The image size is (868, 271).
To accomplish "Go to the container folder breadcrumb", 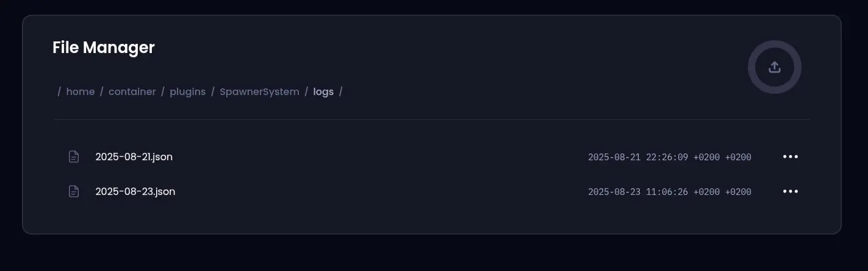I will tap(132, 92).
